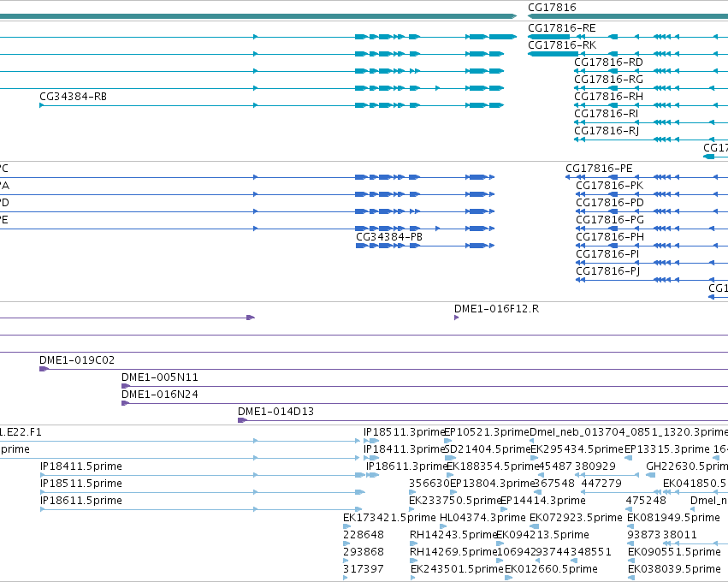Click the 228648 feature label
This screenshot has height=582, width=728.
coord(364,535)
